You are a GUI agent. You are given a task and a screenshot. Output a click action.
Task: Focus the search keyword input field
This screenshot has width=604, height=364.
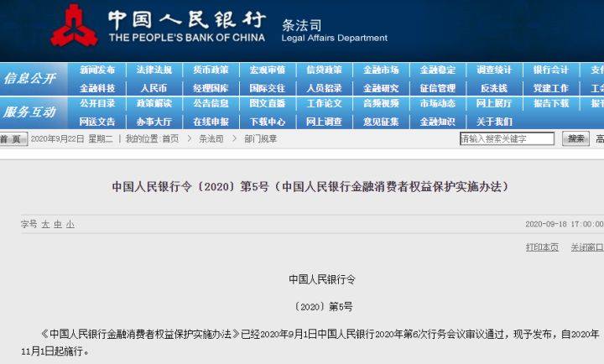507,138
